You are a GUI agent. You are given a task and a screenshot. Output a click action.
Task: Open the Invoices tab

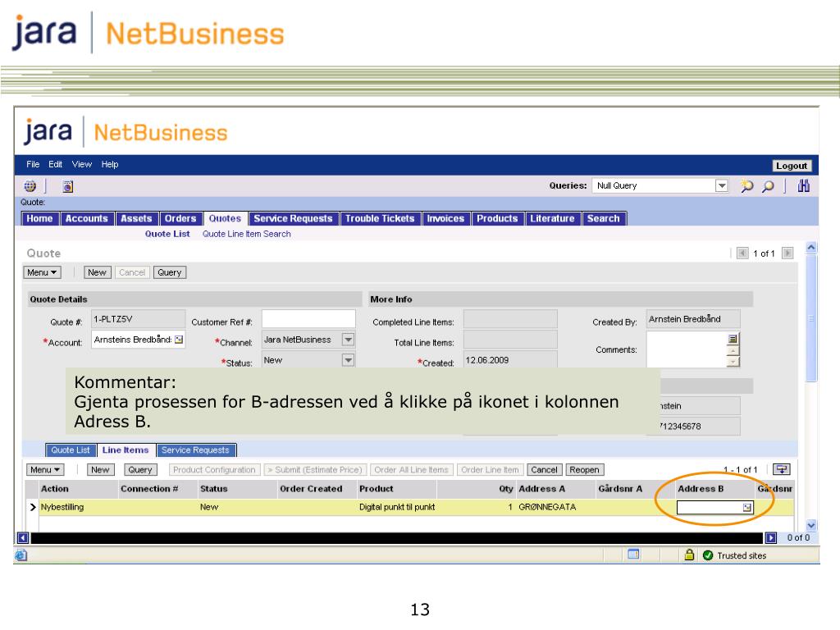coord(445,218)
